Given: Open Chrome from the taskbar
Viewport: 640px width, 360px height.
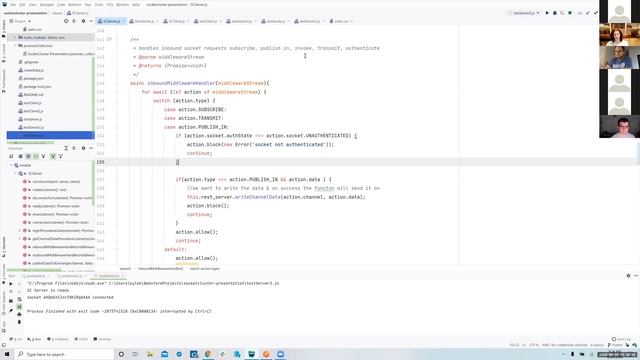Looking at the screenshot, I should click(208, 354).
